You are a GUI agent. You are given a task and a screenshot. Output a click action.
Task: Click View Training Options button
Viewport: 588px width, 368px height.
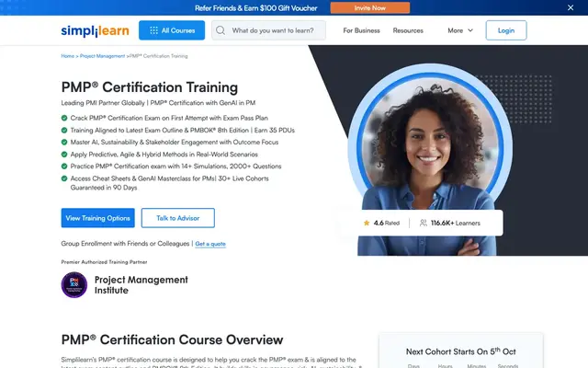pos(98,218)
